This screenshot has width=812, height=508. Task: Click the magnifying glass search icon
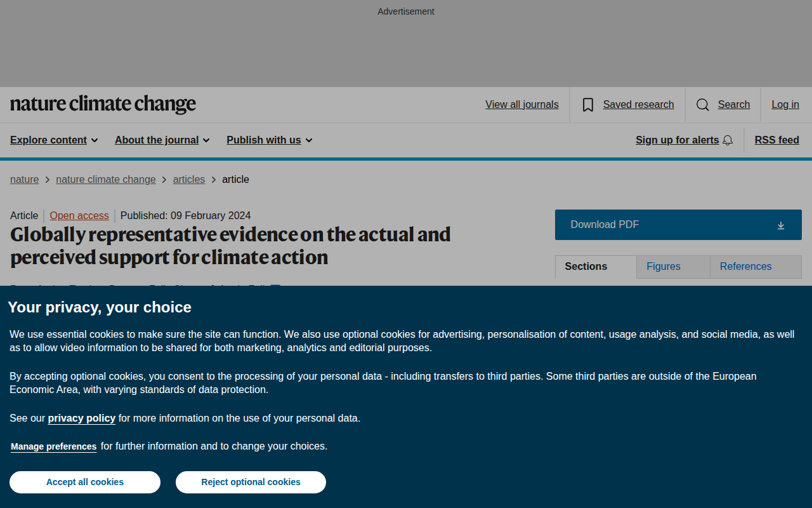click(x=703, y=105)
